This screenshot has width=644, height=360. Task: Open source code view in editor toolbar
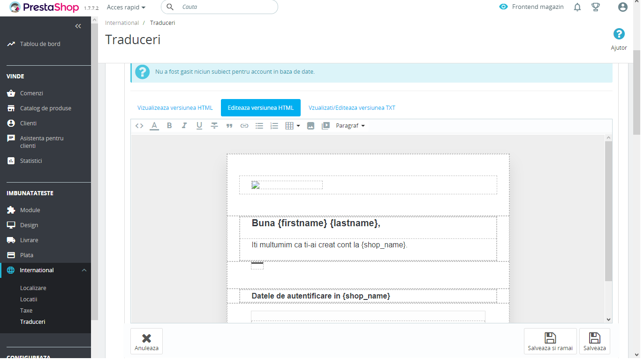pos(139,126)
